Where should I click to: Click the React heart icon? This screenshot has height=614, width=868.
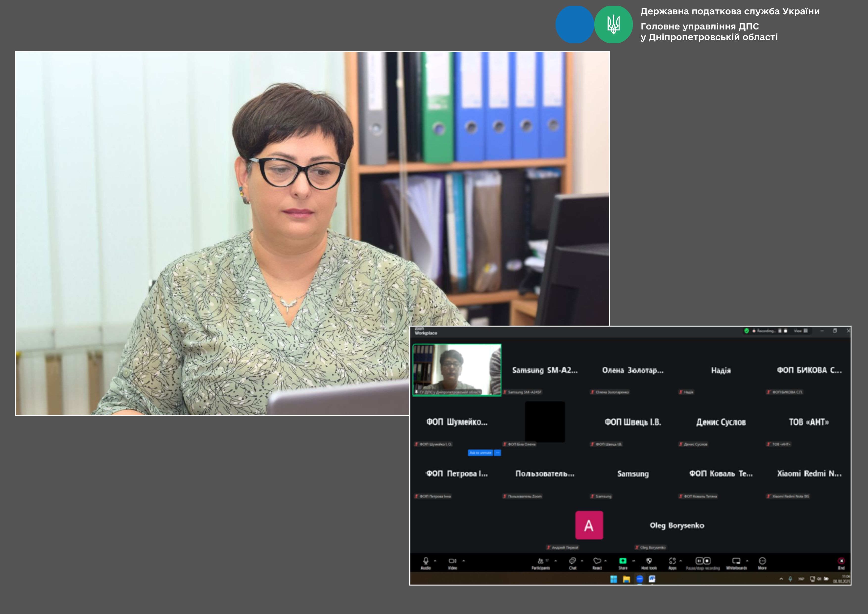pos(597,561)
